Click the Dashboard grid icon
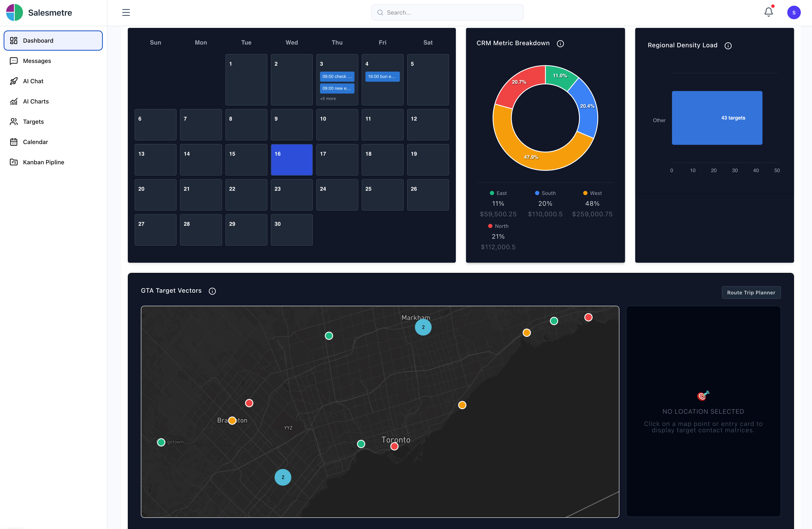 14,41
